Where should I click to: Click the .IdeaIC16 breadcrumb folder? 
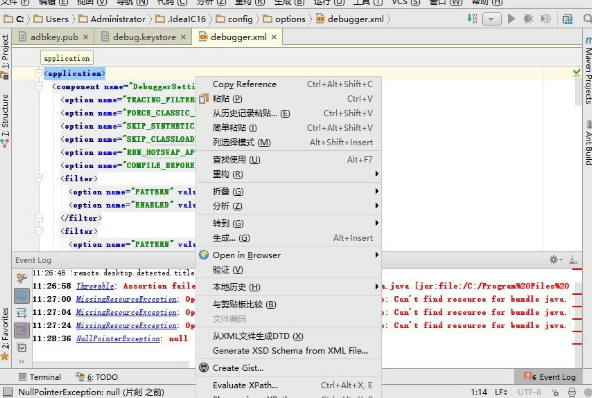tap(181, 19)
